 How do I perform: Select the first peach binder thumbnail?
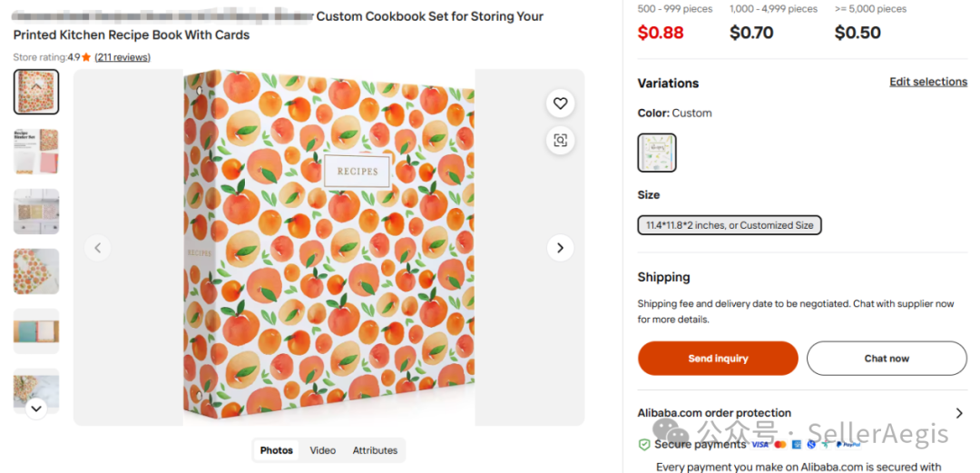[36, 92]
